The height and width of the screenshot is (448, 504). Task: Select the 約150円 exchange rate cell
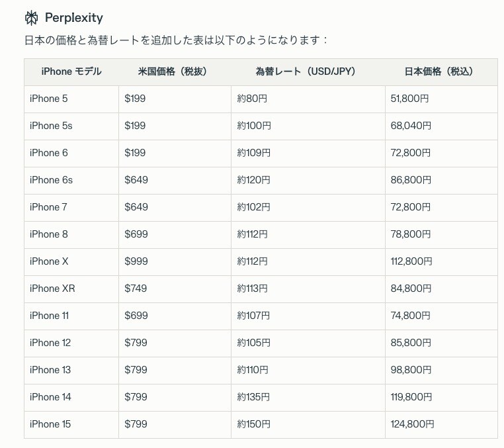point(253,424)
